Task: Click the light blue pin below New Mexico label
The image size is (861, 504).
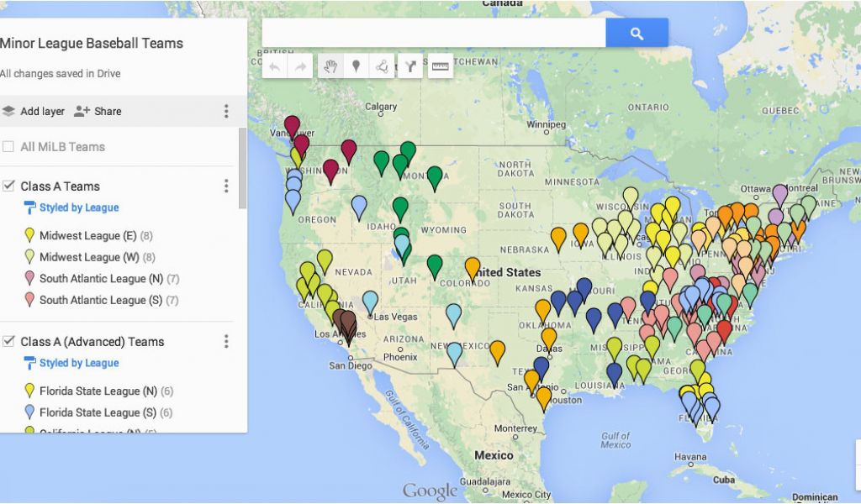Action: pyautogui.click(x=455, y=354)
